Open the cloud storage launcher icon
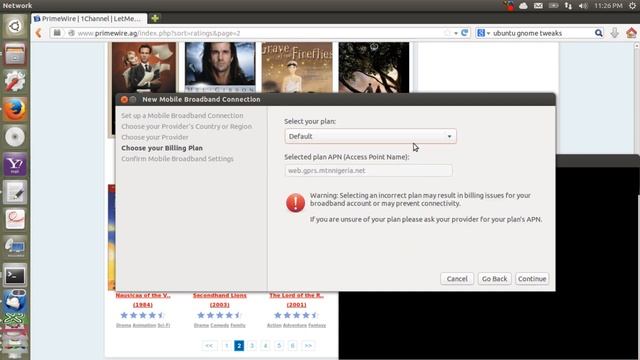Screen dimensions: 640x360 (x=15, y=302)
